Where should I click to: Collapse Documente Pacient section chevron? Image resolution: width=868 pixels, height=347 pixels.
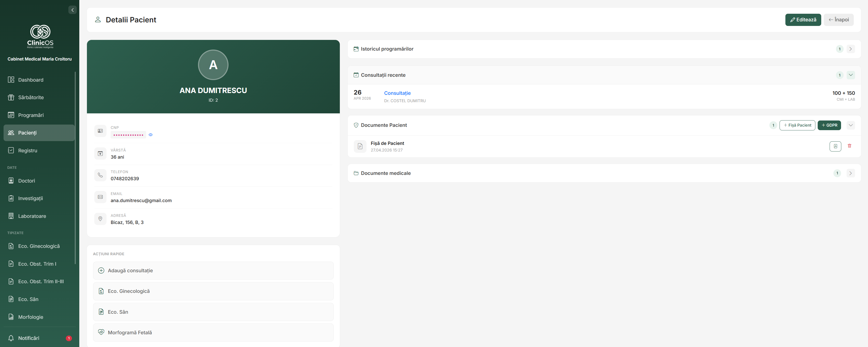click(x=850, y=125)
